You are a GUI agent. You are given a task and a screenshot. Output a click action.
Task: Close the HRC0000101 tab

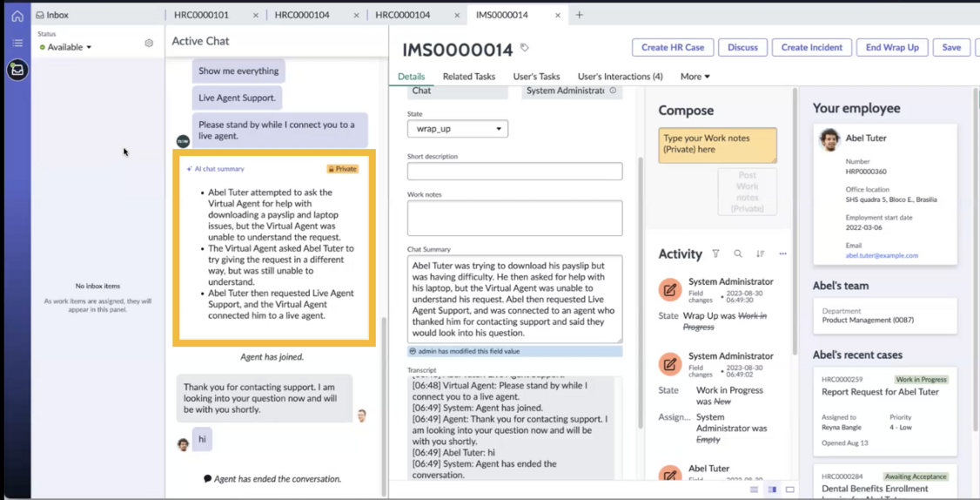pos(255,15)
